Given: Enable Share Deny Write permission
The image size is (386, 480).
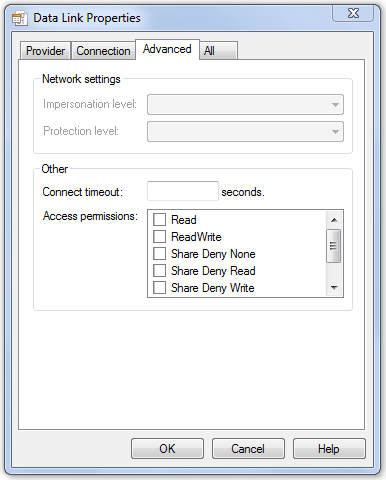Looking at the screenshot, I should click(159, 288).
